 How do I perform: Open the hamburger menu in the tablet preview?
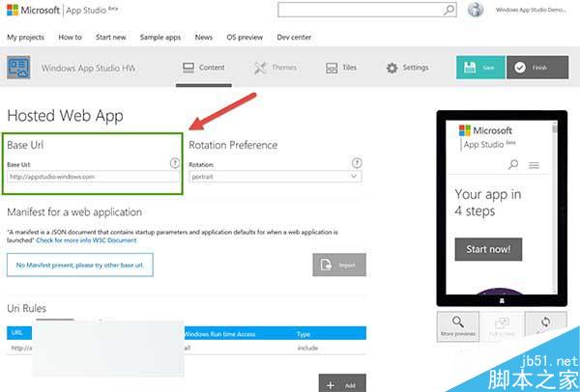point(534,165)
